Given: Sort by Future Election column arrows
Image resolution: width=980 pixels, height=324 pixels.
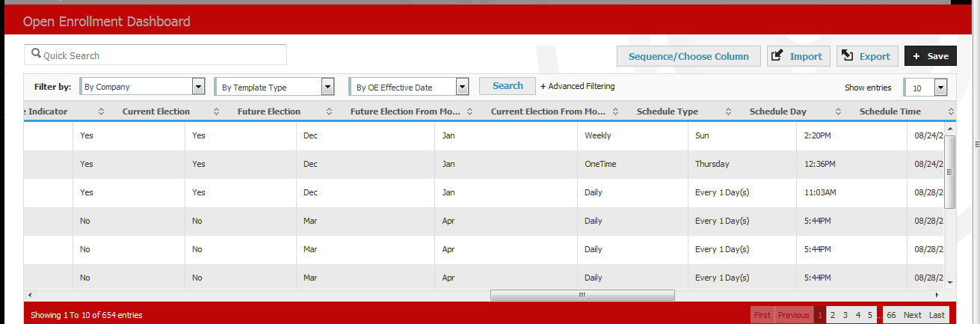Looking at the screenshot, I should (329, 111).
